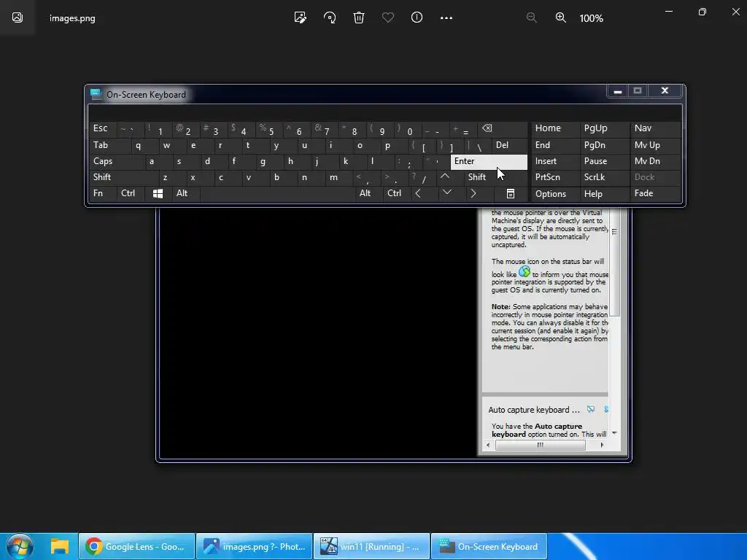Click the Windows logo key on the keyboard
The image size is (747, 560).
(x=158, y=193)
